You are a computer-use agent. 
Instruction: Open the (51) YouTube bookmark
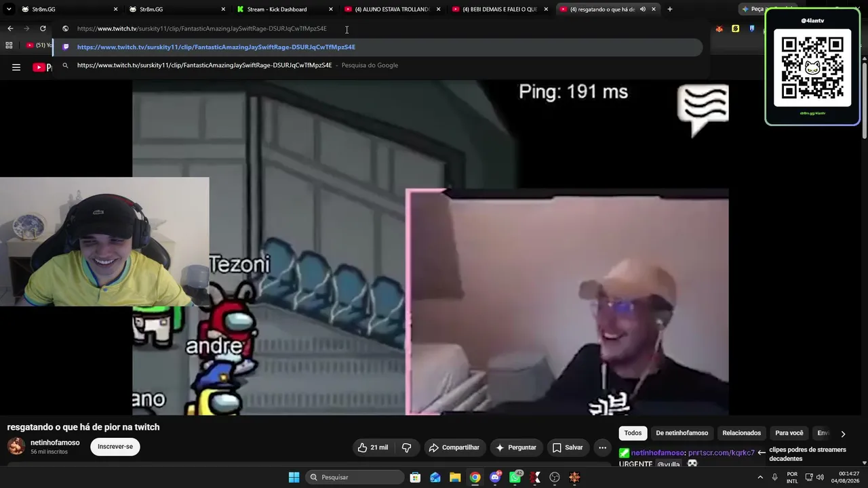(x=39, y=45)
